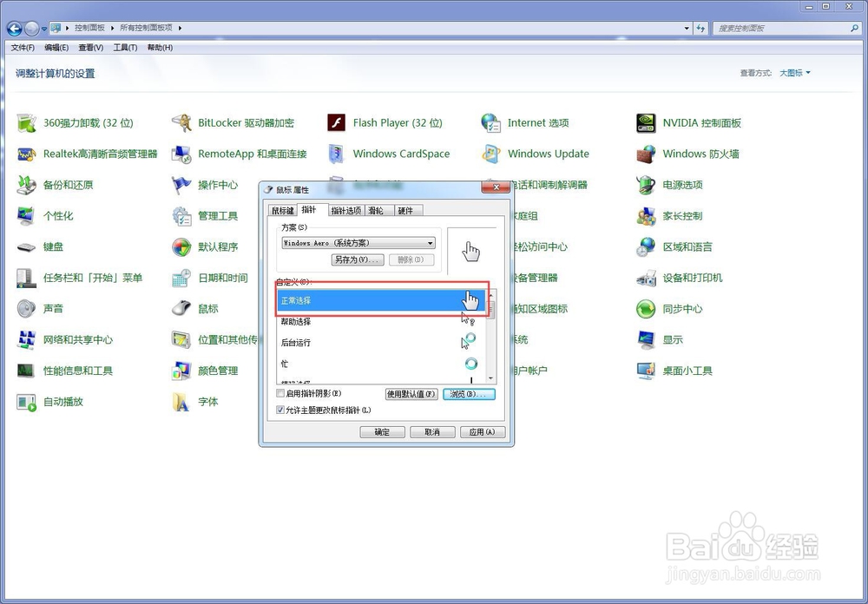Open 个性化 icon
This screenshot has width=868, height=604.
26,216
